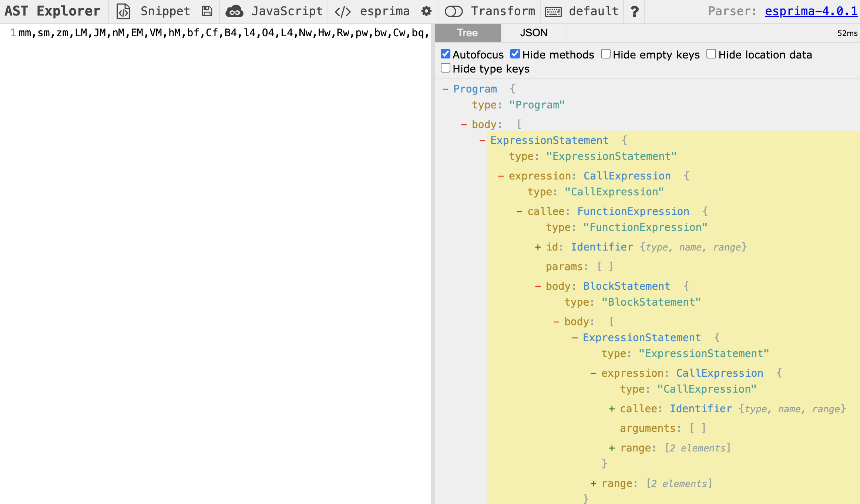Expand the callee Identifier node
Screen dimensions: 860x504
click(x=612, y=409)
